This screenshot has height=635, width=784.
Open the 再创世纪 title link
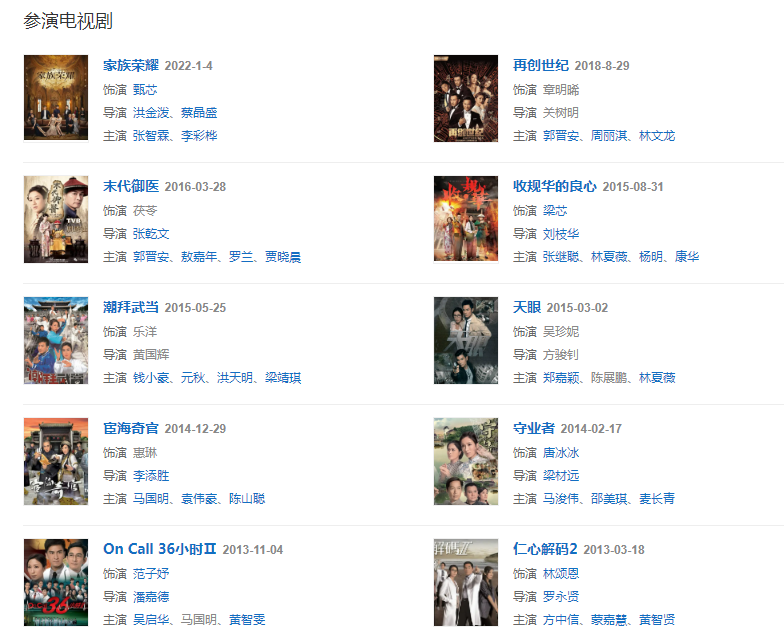click(x=540, y=66)
